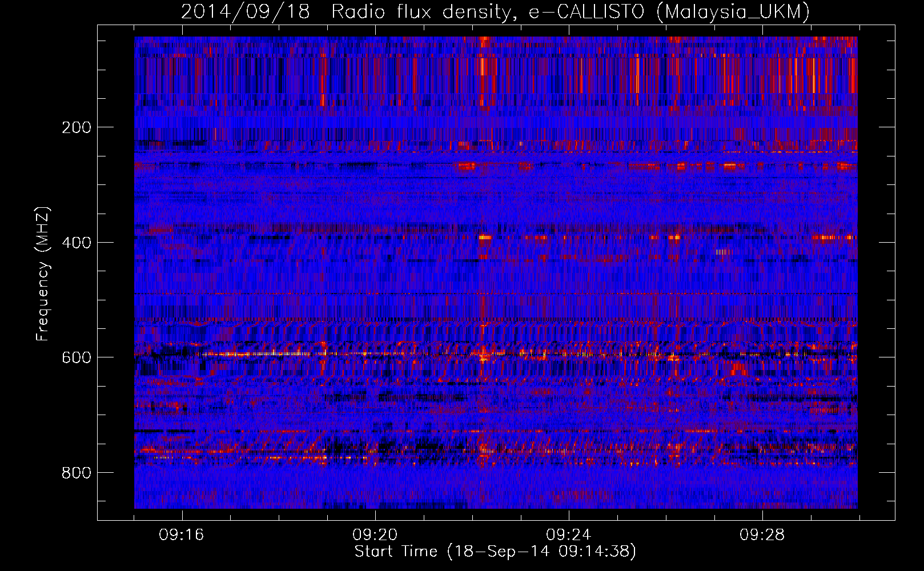Click the 'Frequency (MHZ)' axis label
This screenshot has height=571, width=924.
(43, 274)
